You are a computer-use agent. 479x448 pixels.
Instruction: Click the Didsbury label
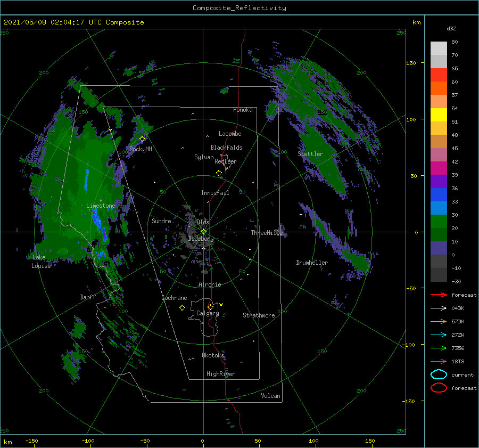(x=201, y=239)
